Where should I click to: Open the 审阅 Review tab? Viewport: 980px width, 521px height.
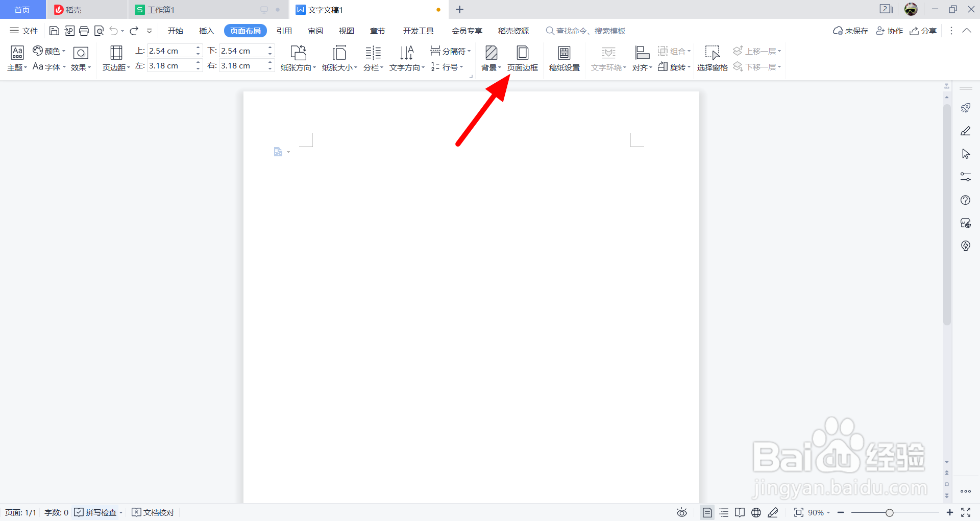315,31
